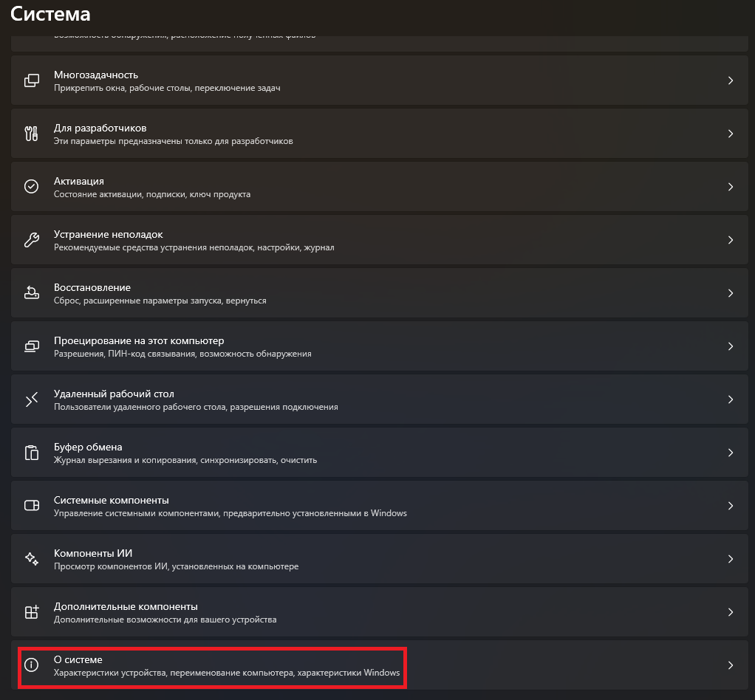Expand Многозадачность using its right chevron

(730, 80)
